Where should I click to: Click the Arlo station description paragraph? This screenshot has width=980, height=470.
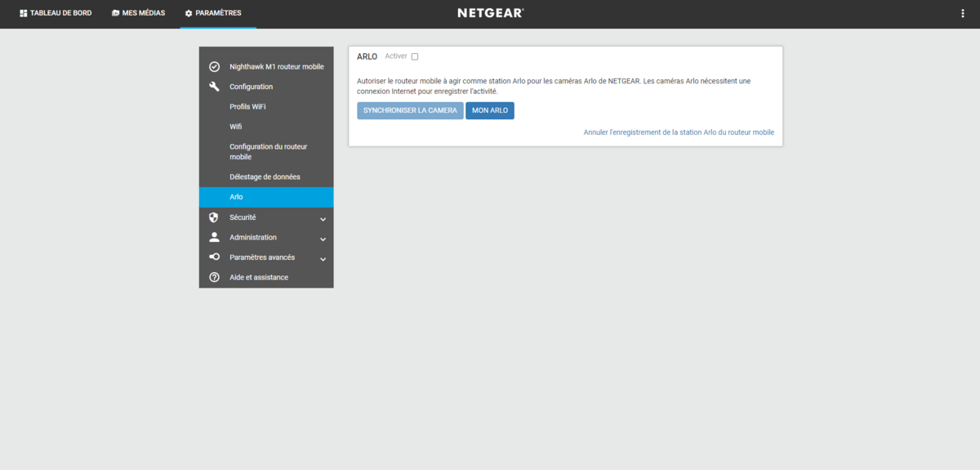pos(554,86)
